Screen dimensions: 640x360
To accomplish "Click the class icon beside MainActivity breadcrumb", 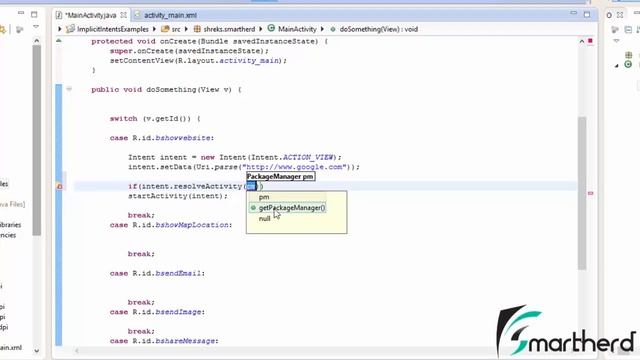I will point(271,29).
